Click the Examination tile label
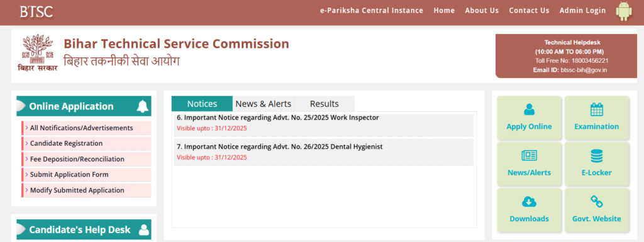The height and width of the screenshot is (242, 644). point(596,126)
